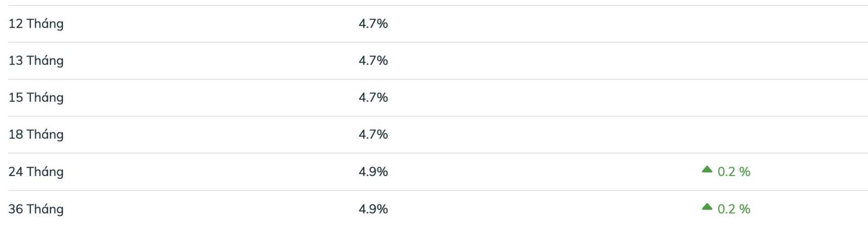
Task: Select the 13 Tháng term label
Action: tap(36, 61)
